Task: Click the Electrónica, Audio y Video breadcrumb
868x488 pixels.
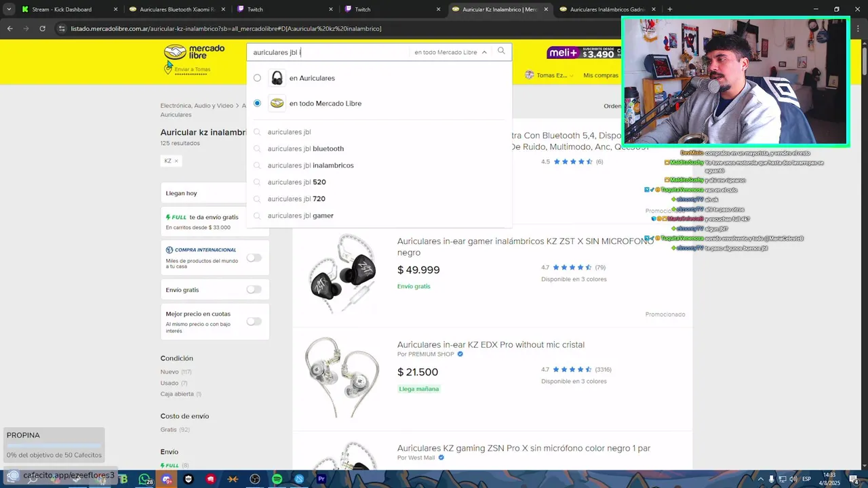Action: click(x=197, y=106)
